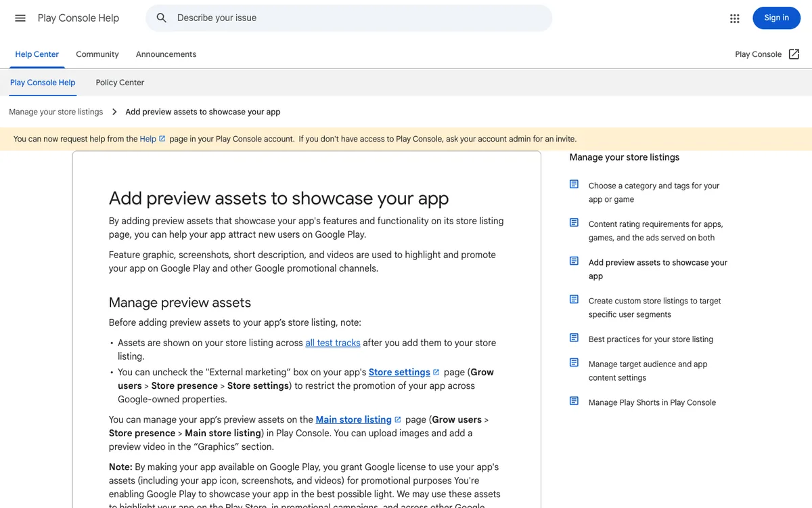Image resolution: width=812 pixels, height=508 pixels.
Task: Open Best practices for your store listing
Action: (651, 339)
